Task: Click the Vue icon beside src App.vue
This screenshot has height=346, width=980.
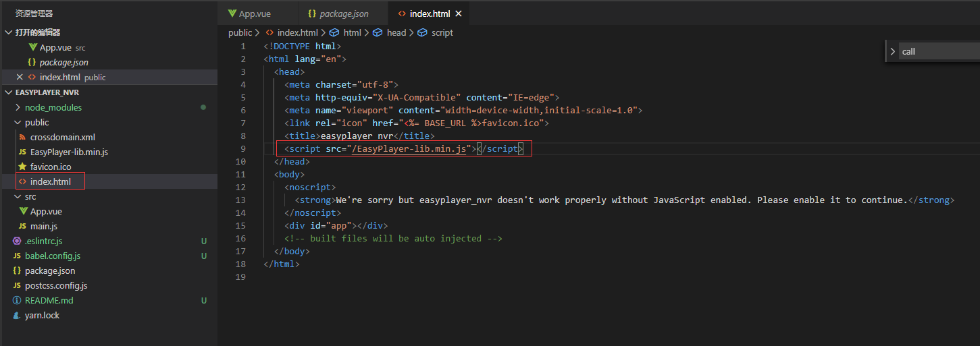Action: tap(22, 211)
